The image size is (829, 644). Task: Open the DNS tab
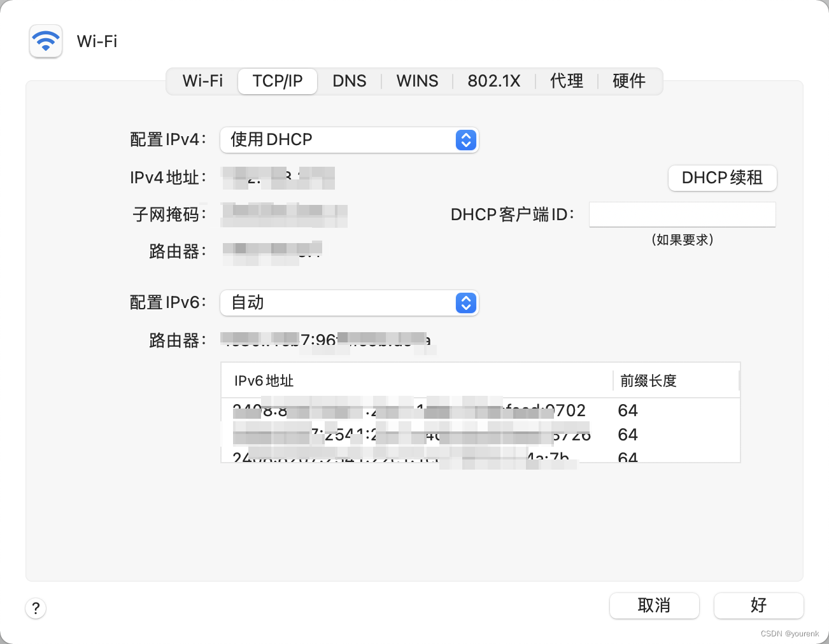[x=350, y=81]
